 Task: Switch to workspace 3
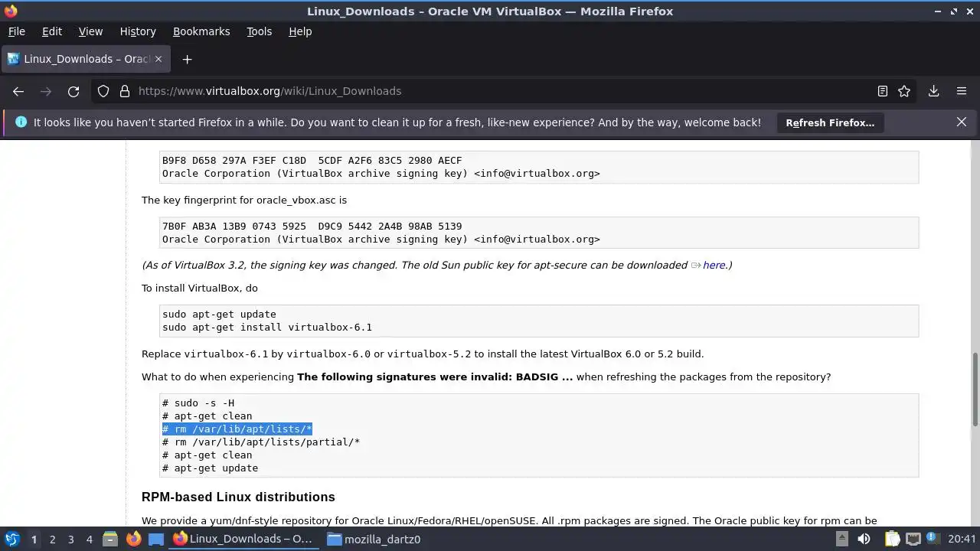[70, 540]
